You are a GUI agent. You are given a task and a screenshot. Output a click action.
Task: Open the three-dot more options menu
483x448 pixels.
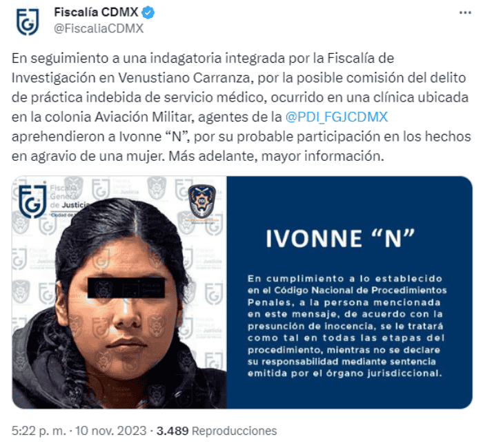tap(465, 12)
